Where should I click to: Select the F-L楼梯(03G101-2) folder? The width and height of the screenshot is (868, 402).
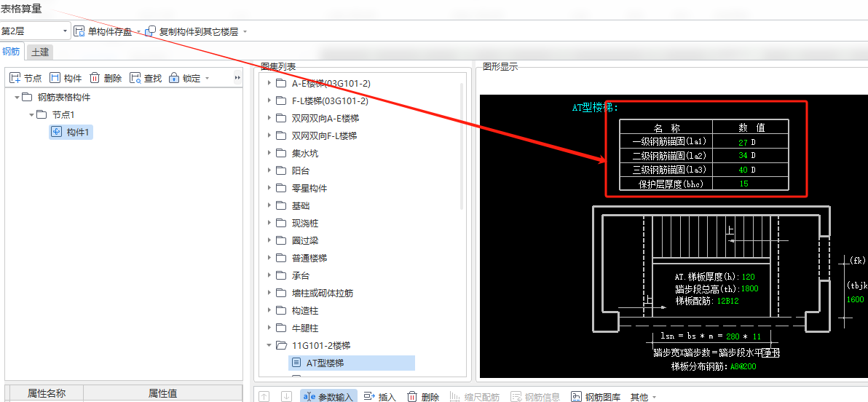click(x=330, y=100)
